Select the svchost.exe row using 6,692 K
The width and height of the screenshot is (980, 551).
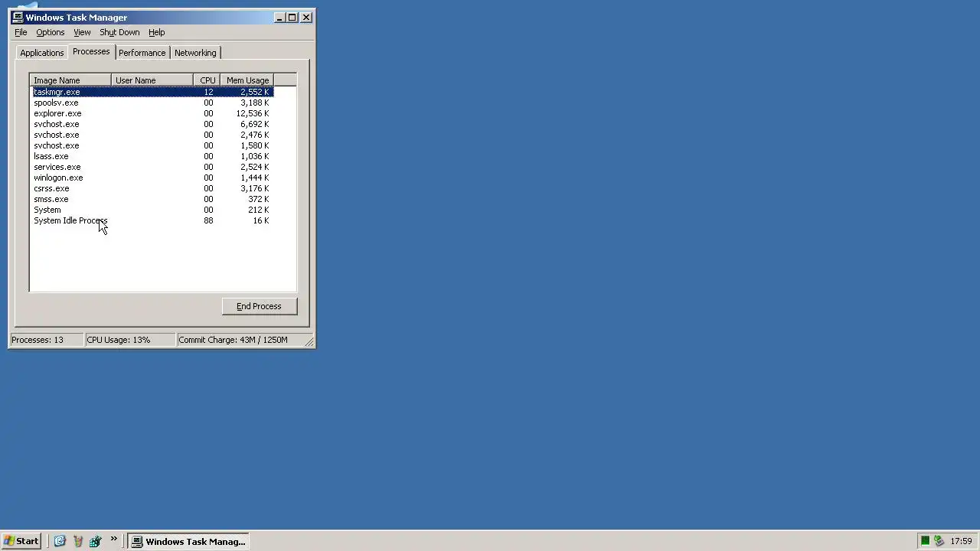[x=152, y=124]
